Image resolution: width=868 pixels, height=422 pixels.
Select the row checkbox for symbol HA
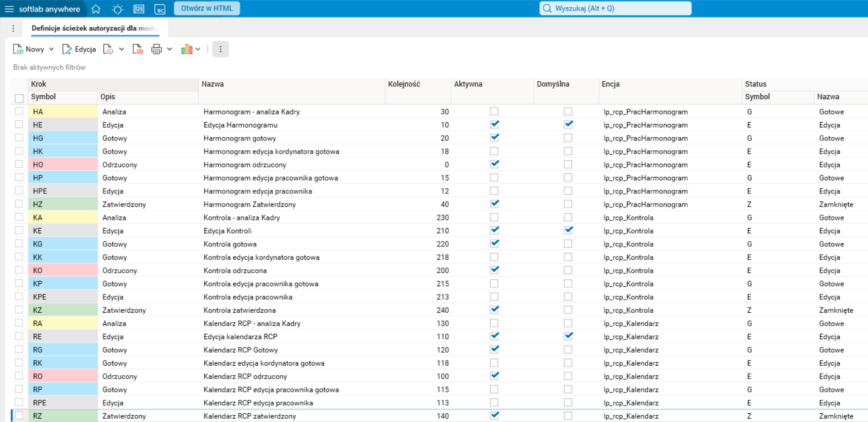pyautogui.click(x=19, y=111)
